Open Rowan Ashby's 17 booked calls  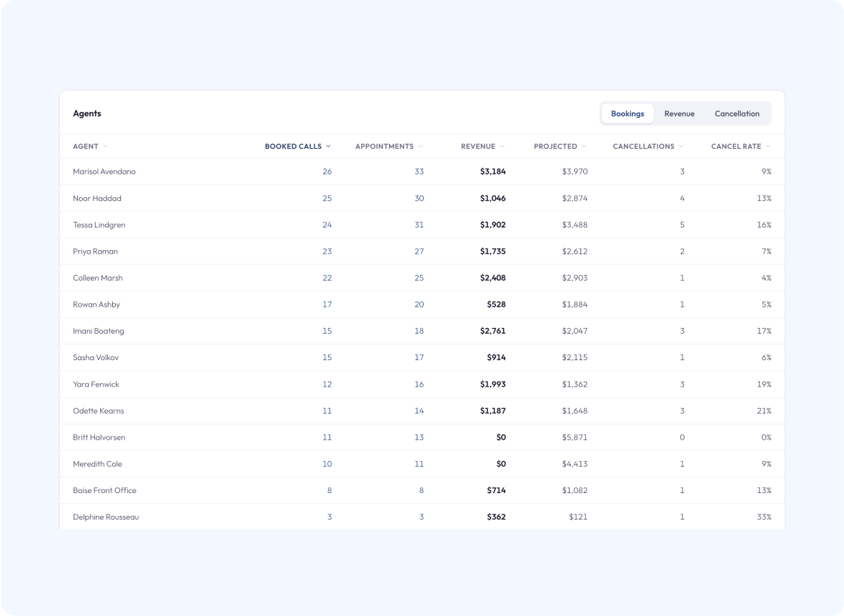click(327, 304)
